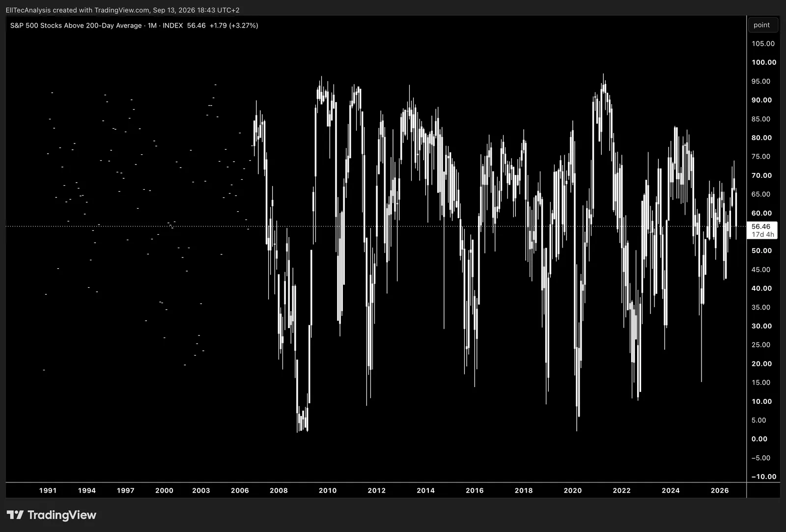This screenshot has width=786, height=532.
Task: Click the 2018 time axis label
Action: tap(524, 490)
